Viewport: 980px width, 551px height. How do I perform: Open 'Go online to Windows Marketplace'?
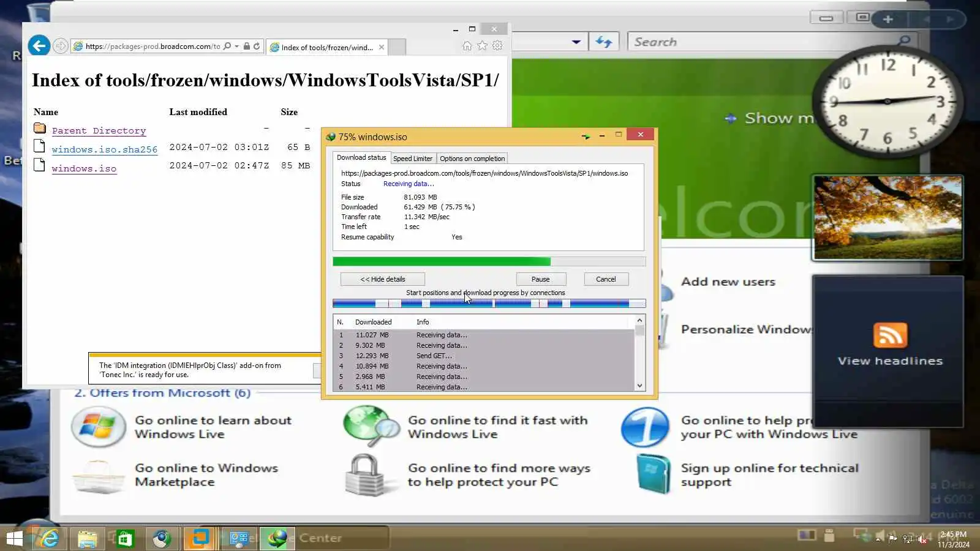coord(206,475)
